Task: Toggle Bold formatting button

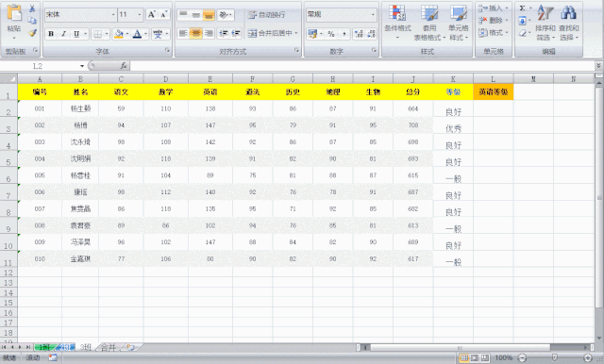Action: pyautogui.click(x=51, y=34)
